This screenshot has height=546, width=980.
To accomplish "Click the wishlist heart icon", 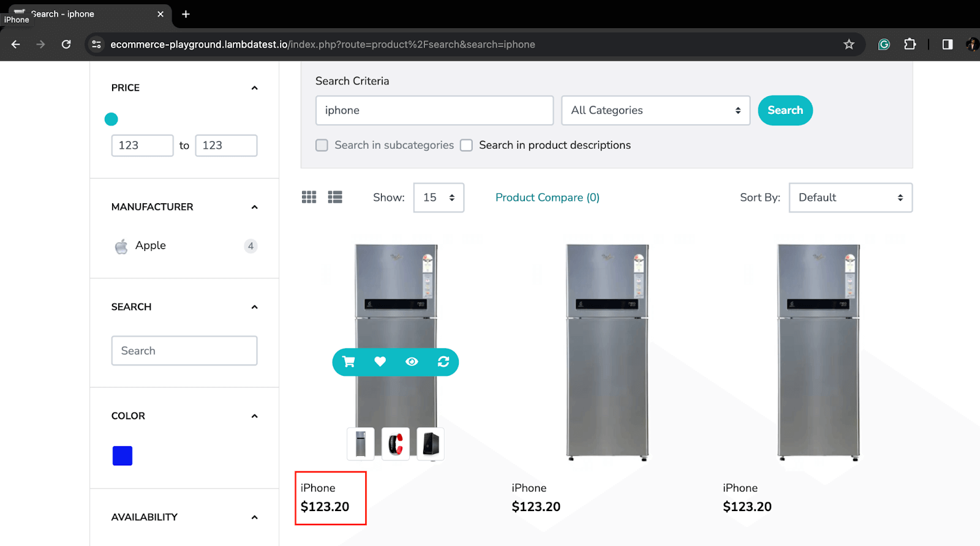I will tap(380, 362).
